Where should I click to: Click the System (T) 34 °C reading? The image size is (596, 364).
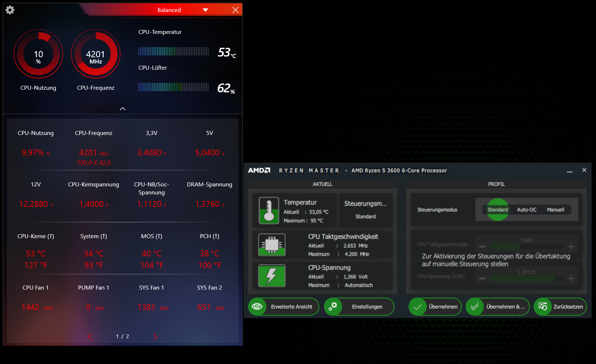point(94,253)
